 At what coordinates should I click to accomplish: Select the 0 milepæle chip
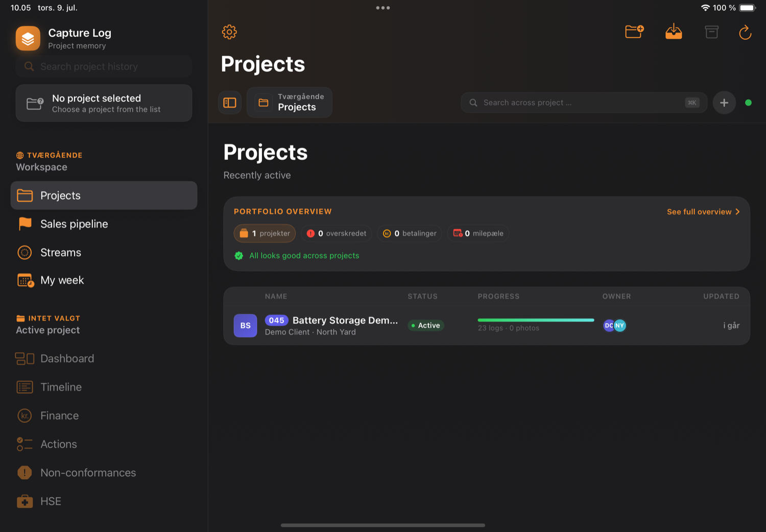point(478,233)
